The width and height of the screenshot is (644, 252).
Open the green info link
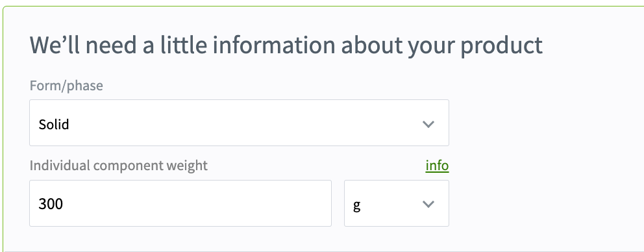437,166
